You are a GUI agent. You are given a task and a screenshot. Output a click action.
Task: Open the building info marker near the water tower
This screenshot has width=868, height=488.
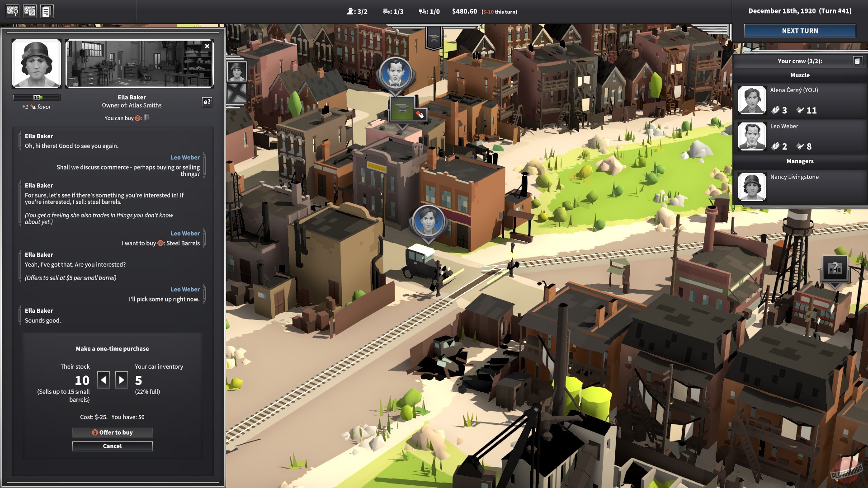pos(835,269)
